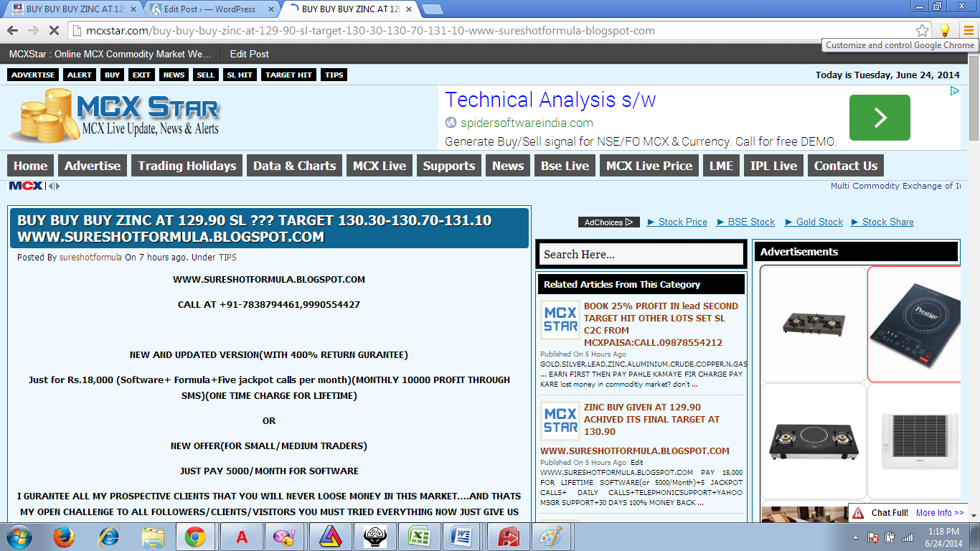Open the Chrome menu hamburger icon
Viewport: 980px width, 551px height.
click(969, 30)
